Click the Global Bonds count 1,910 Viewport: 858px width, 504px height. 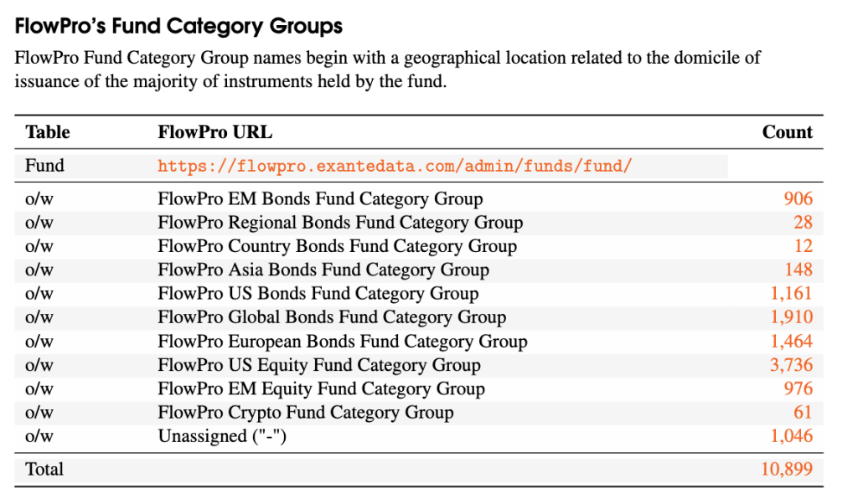click(x=792, y=317)
